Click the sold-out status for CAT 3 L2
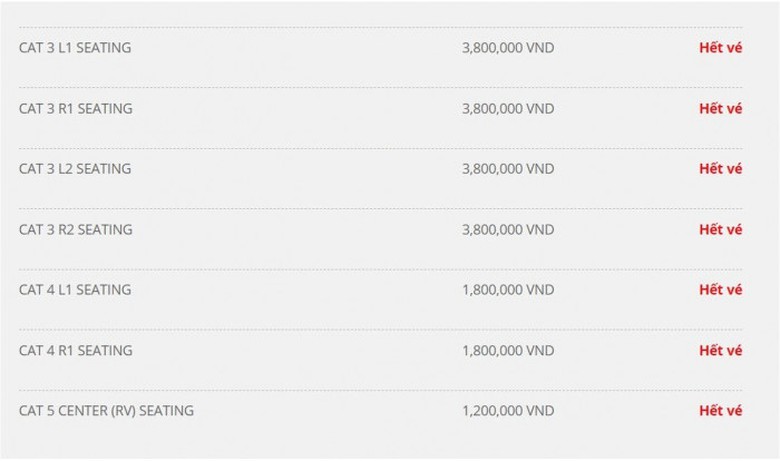 click(720, 169)
